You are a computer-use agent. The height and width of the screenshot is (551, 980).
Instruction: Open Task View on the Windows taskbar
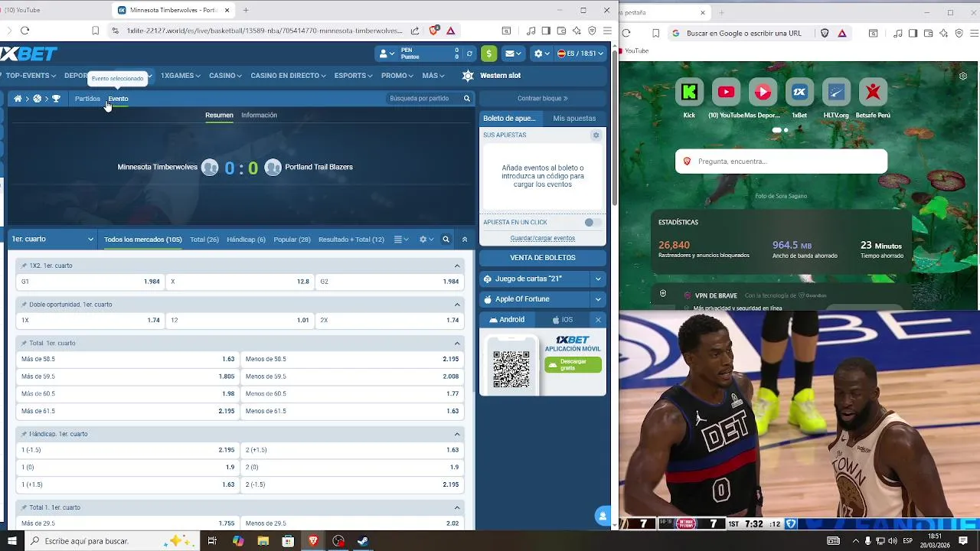point(212,541)
